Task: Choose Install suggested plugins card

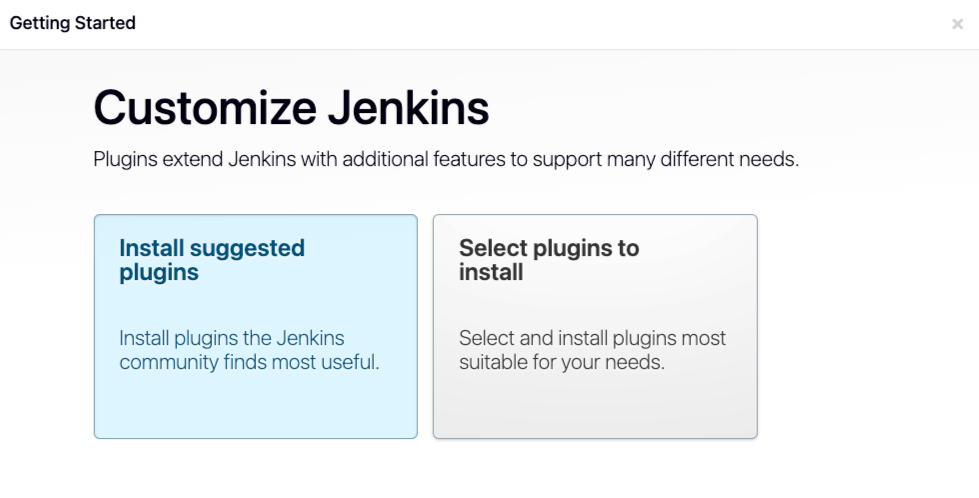Action: [255, 326]
